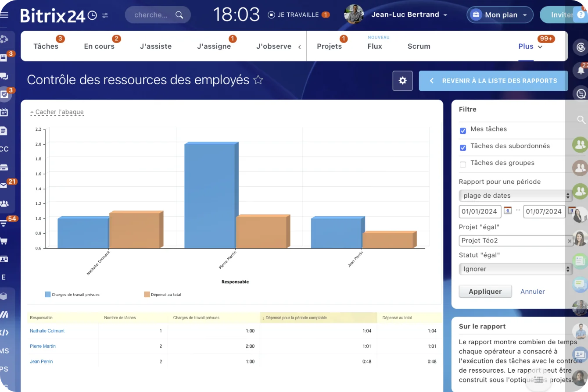Enable Tâches des groupes checkbox
The image size is (588, 392).
coord(463,164)
